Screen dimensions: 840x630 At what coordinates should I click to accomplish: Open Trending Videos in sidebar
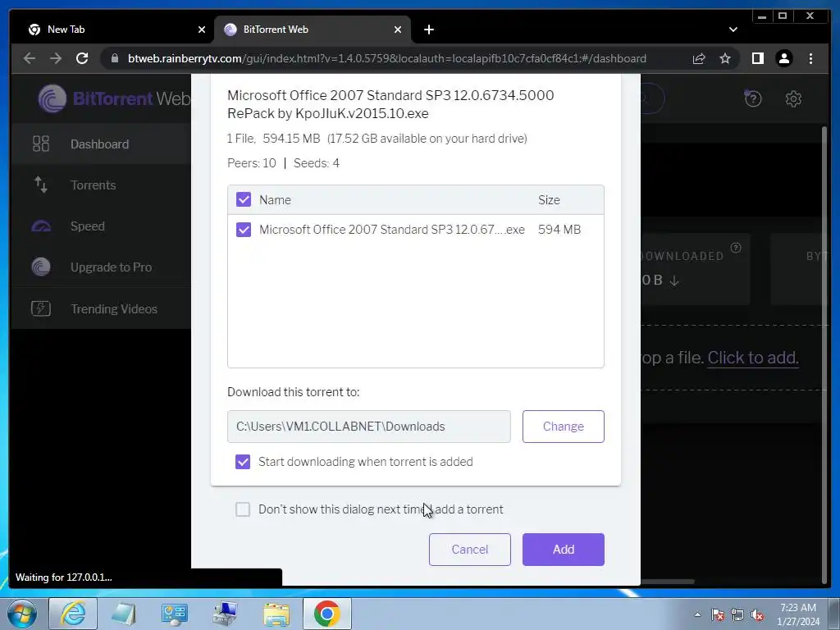(x=101, y=308)
